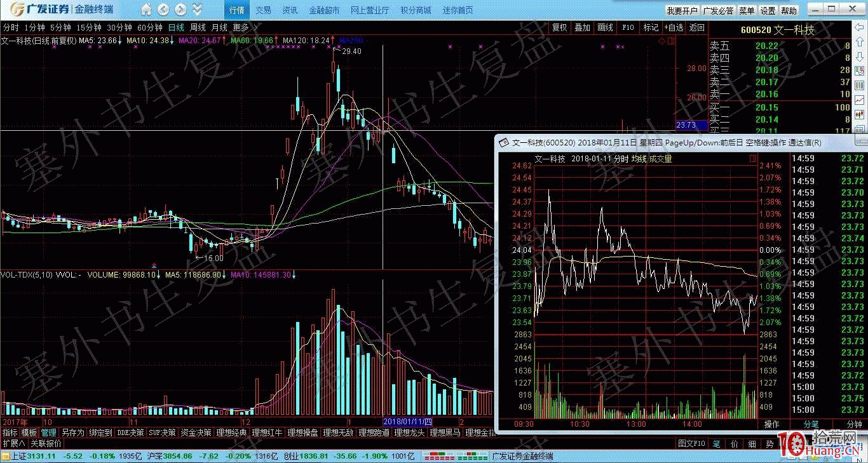Viewport: 868px width, 463px height.
Task: Open the 设置 button
Action: tap(768, 11)
